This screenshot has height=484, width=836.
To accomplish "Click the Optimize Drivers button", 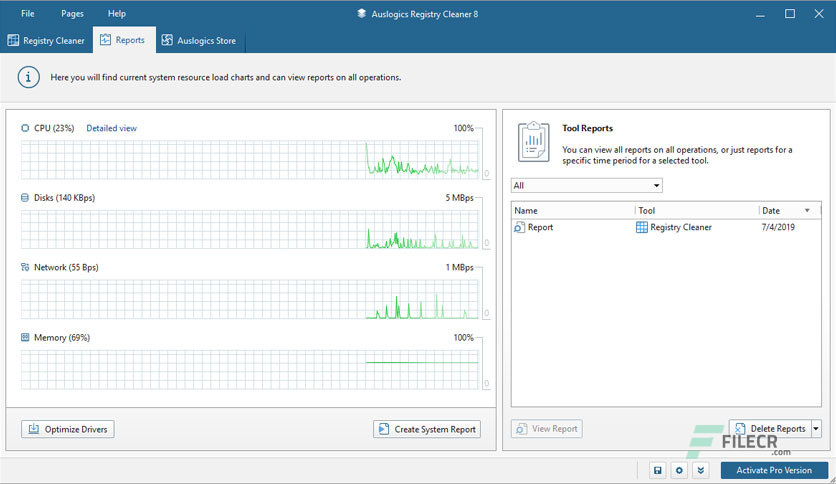I will coord(68,429).
